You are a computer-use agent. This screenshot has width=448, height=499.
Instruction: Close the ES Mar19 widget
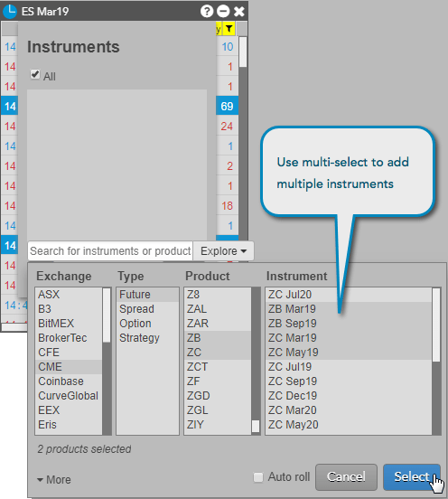tap(239, 12)
